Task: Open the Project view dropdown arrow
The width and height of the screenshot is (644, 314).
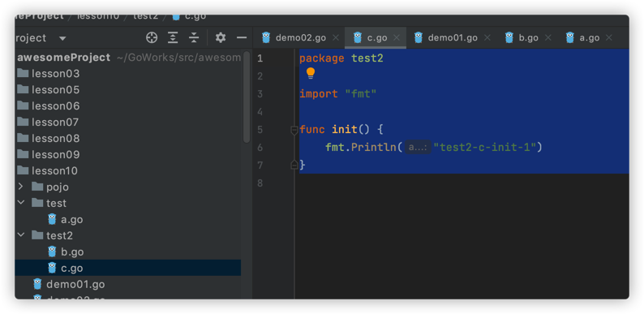Action: click(x=62, y=38)
